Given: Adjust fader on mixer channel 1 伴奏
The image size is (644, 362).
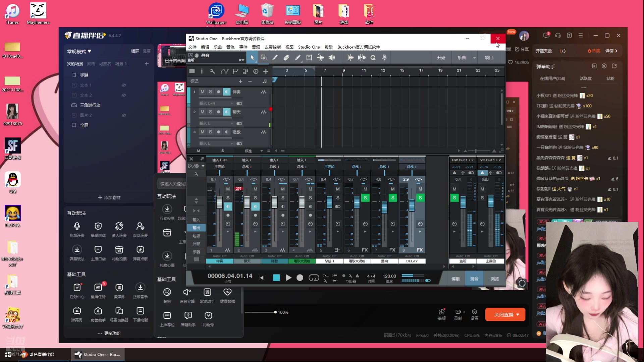Looking at the screenshot, I should [219, 202].
